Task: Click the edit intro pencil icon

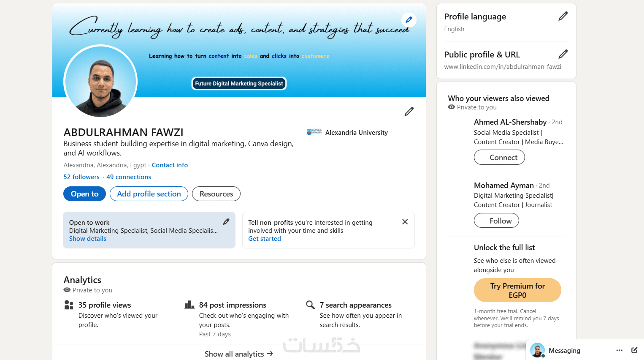Action: click(409, 112)
